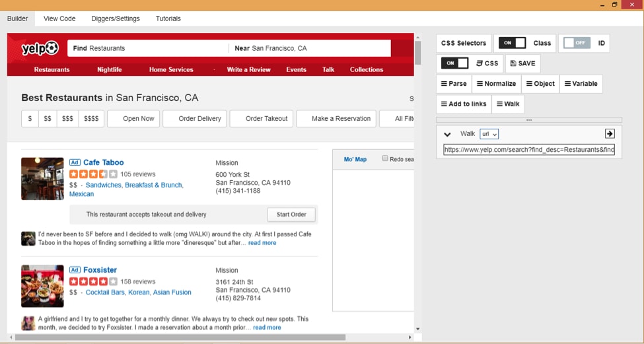Open the Collections nav link
Image resolution: width=644 pixels, height=344 pixels.
point(367,70)
